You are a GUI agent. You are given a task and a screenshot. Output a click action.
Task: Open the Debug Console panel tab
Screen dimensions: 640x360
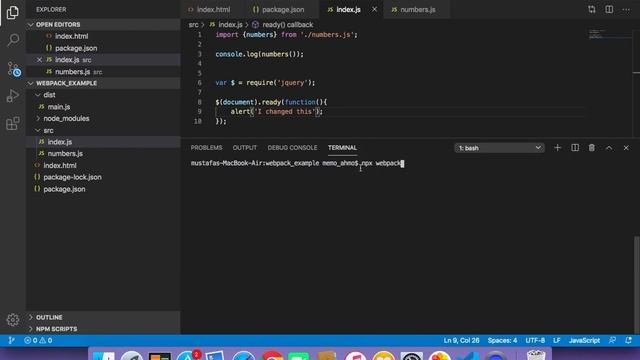tap(292, 148)
